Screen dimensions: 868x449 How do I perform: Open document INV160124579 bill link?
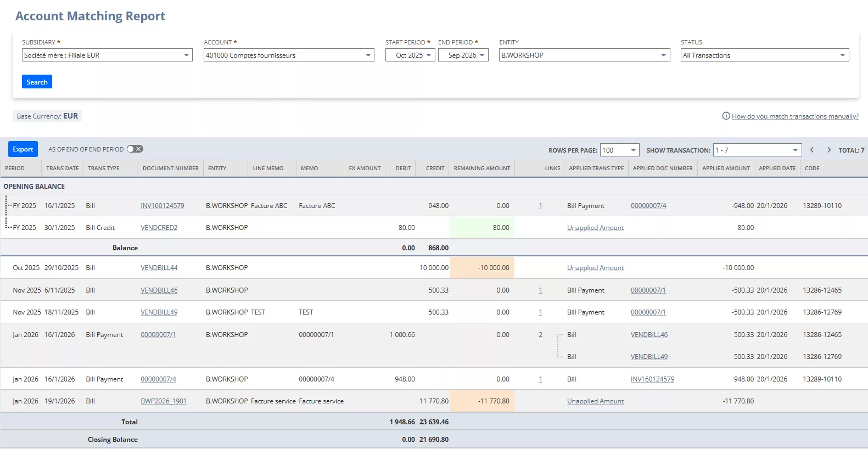pos(162,206)
